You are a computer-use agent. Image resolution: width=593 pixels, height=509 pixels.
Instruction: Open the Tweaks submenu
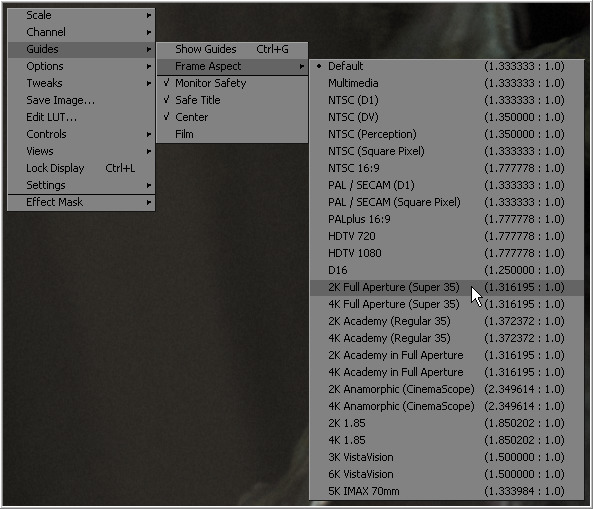point(81,83)
